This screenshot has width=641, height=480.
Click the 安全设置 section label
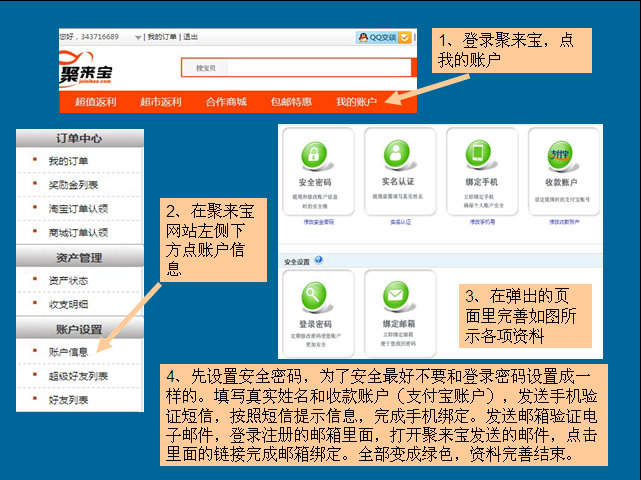(297, 262)
